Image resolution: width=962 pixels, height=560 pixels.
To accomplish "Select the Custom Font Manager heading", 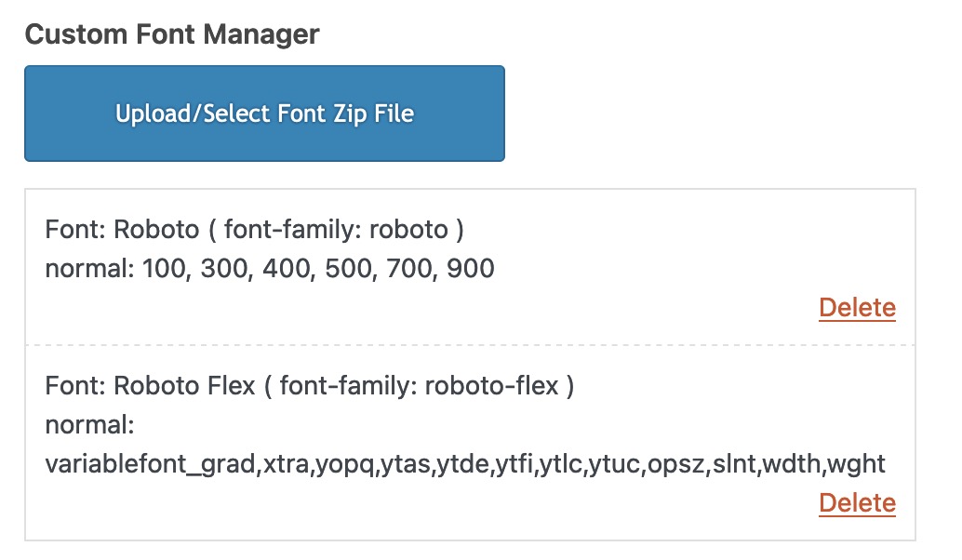I will click(172, 34).
